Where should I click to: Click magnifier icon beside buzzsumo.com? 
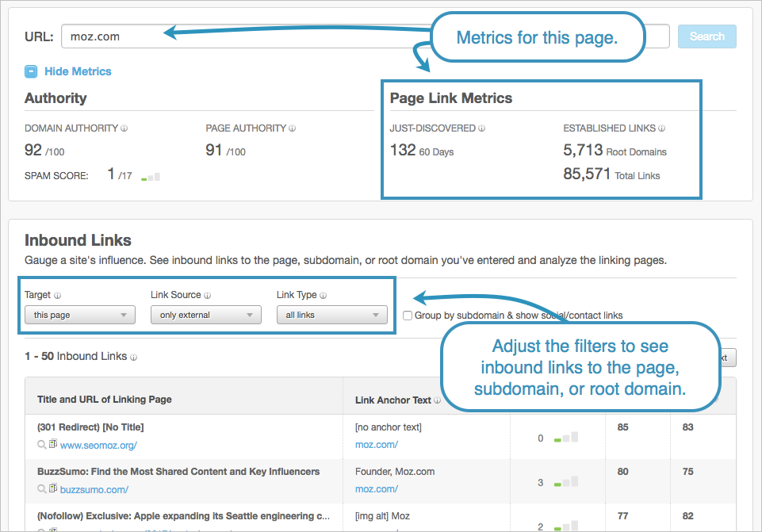[x=42, y=488]
